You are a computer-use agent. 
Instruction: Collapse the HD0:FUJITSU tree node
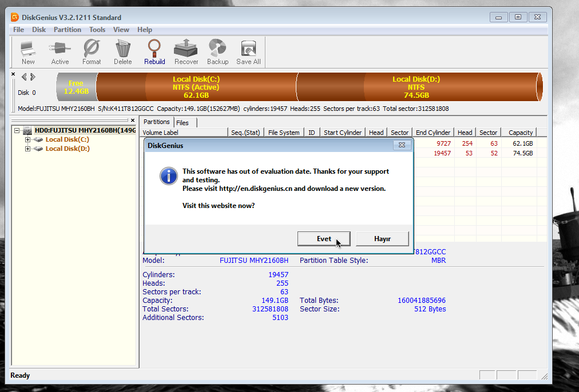pyautogui.click(x=17, y=130)
